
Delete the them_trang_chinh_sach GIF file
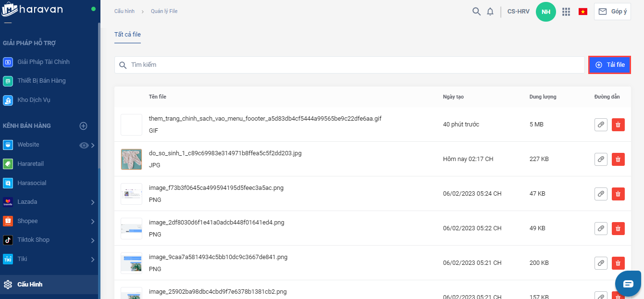click(x=618, y=125)
